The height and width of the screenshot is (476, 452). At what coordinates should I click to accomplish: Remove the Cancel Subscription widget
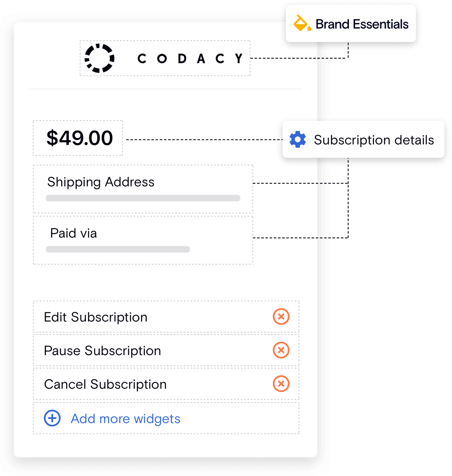[281, 384]
